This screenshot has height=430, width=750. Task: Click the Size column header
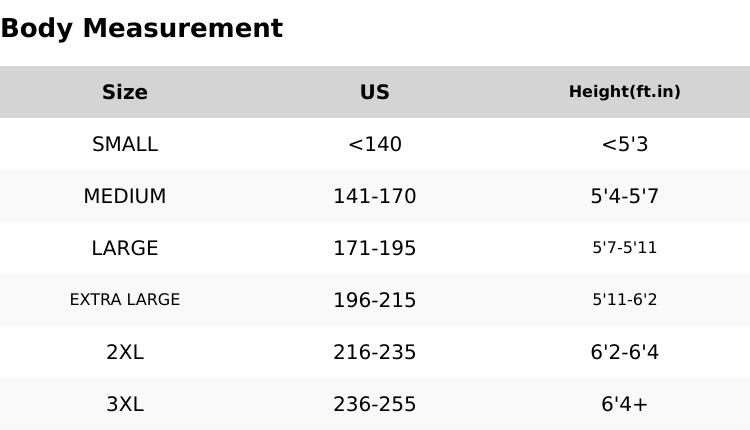(125, 92)
